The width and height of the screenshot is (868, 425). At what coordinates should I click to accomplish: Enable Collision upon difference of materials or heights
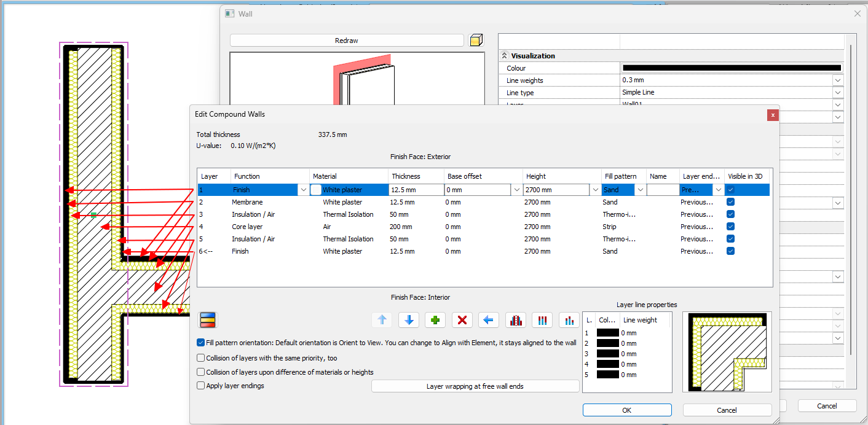200,372
